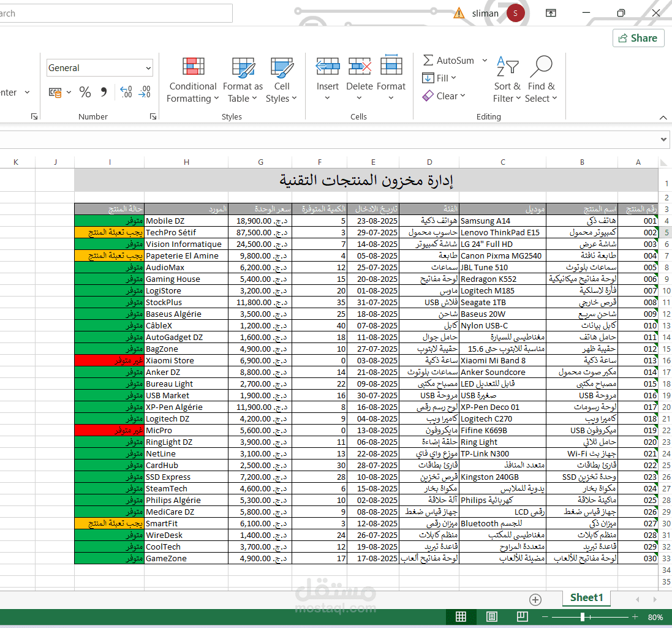Switch to Page Break Preview icon
This screenshot has width=672, height=628.
522,617
